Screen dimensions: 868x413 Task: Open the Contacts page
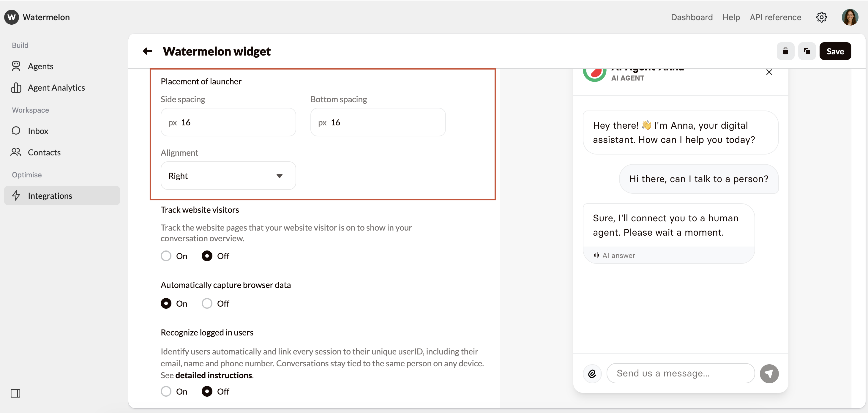[x=44, y=152]
